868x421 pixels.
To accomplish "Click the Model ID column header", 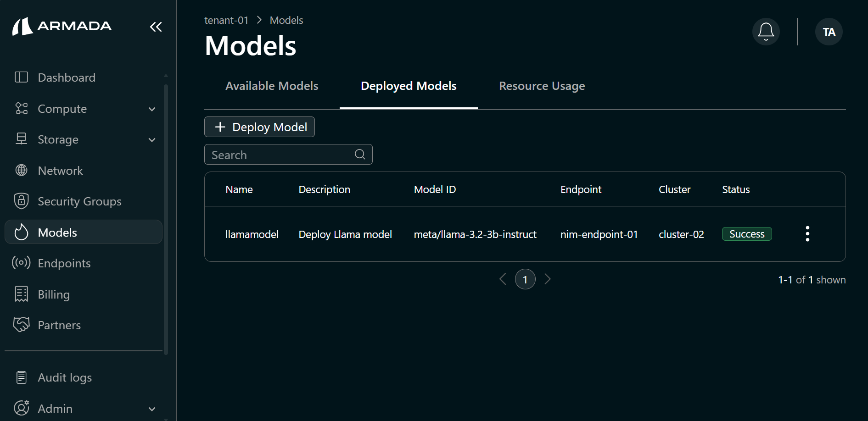I will pyautogui.click(x=435, y=189).
